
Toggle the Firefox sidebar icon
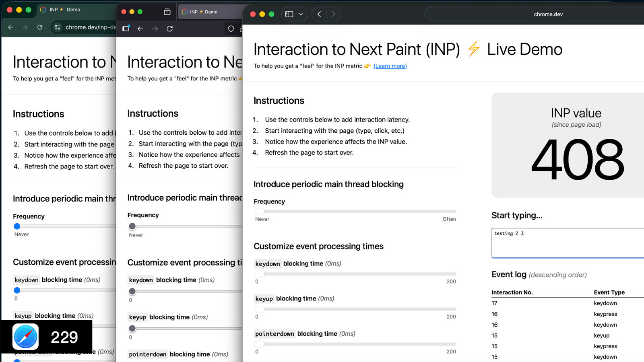click(x=126, y=29)
